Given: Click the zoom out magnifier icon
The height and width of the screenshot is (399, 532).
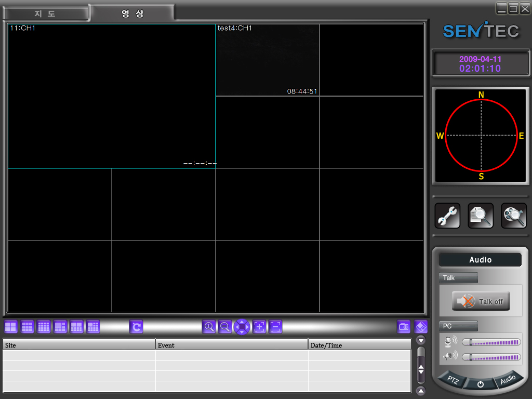Looking at the screenshot, I should pos(225,327).
